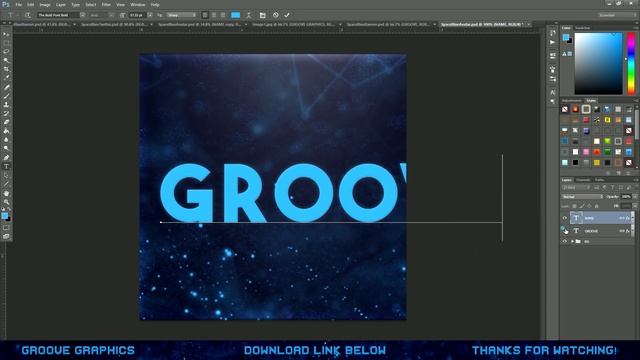Hide the BG group layer
This screenshot has height=360, width=640.
click(565, 241)
